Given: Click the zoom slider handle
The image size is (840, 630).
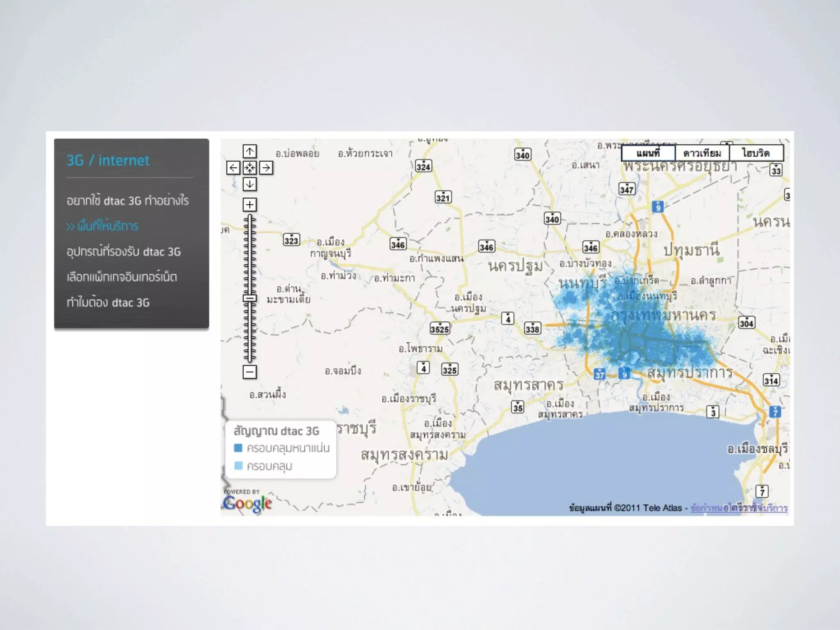Looking at the screenshot, I should coord(249,298).
